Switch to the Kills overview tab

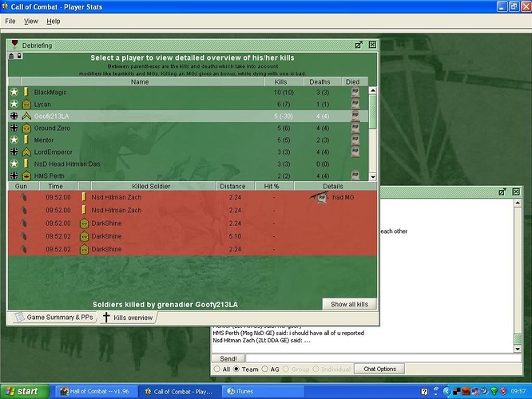pyautogui.click(x=129, y=318)
